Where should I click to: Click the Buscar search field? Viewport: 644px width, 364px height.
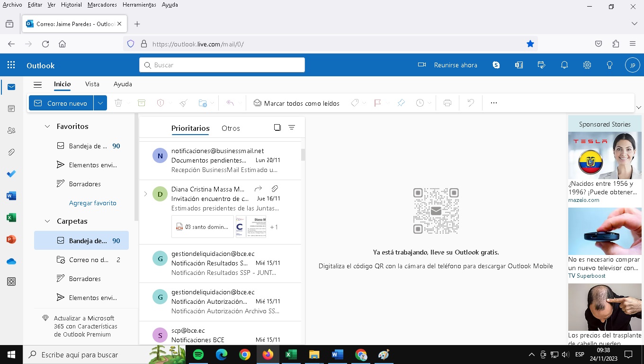[223, 65]
